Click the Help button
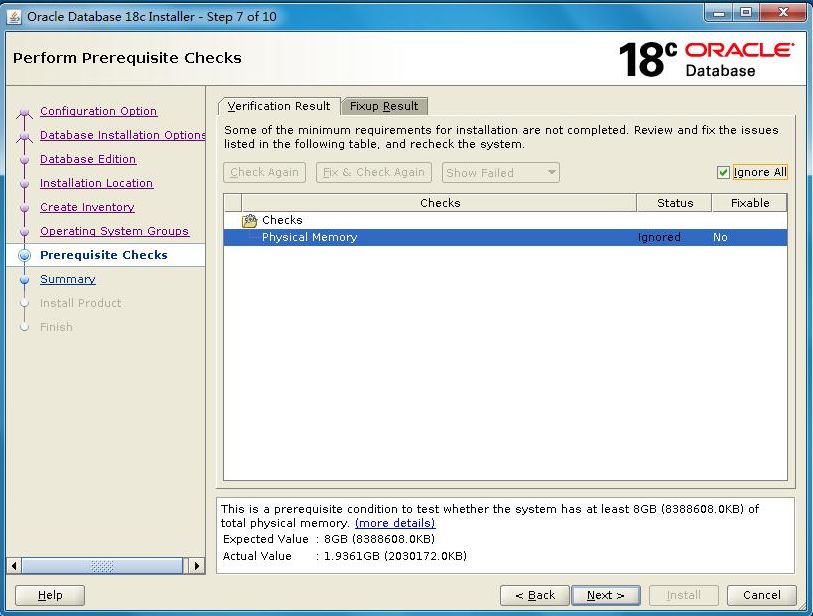Image resolution: width=813 pixels, height=616 pixels. point(50,595)
